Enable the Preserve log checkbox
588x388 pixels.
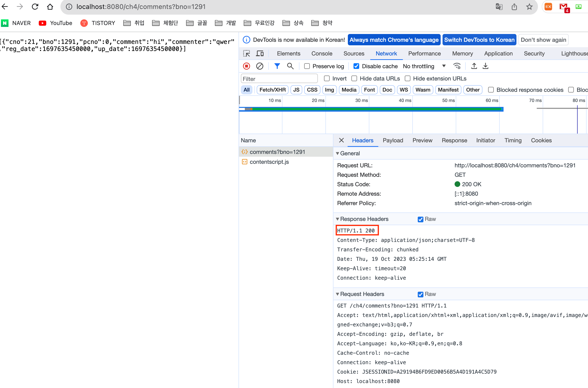coord(307,66)
